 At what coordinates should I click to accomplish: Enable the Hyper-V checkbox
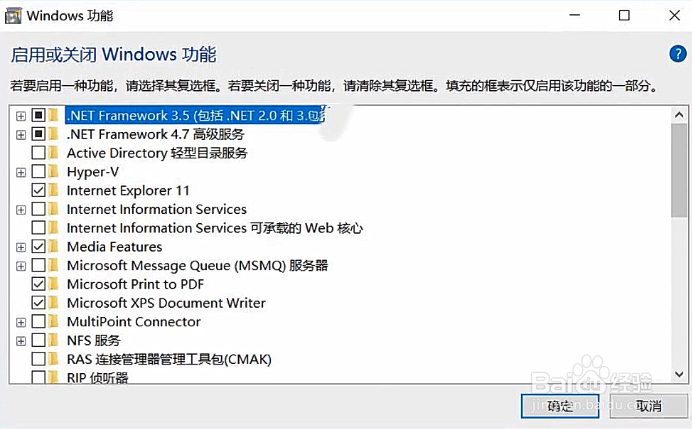(x=38, y=171)
